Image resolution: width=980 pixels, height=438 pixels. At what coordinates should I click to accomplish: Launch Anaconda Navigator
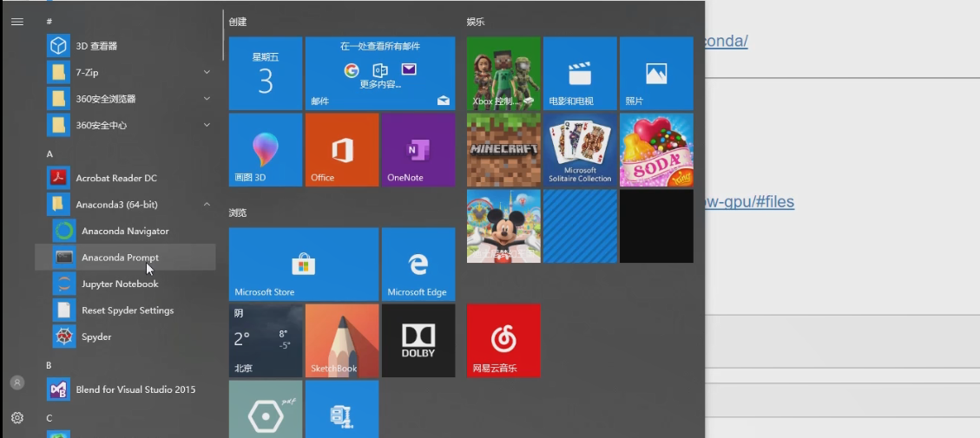click(125, 232)
